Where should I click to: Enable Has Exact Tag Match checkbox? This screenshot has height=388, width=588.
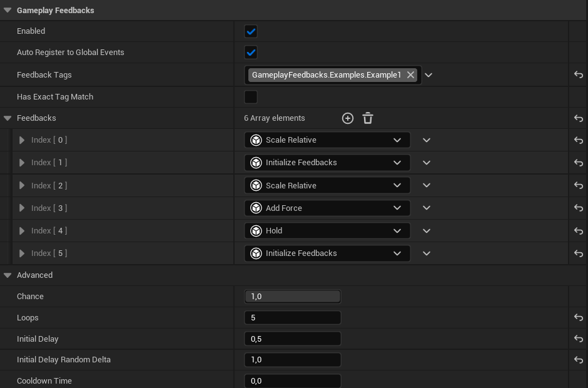click(x=251, y=97)
